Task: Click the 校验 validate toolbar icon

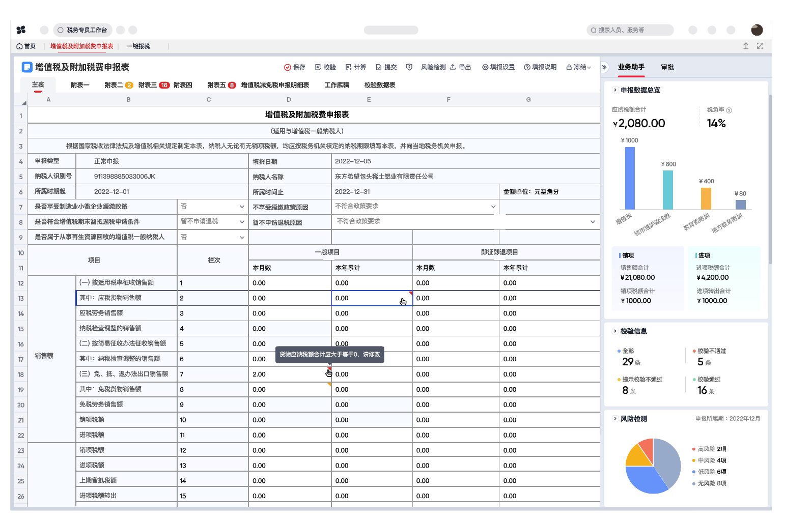Action: click(318, 67)
